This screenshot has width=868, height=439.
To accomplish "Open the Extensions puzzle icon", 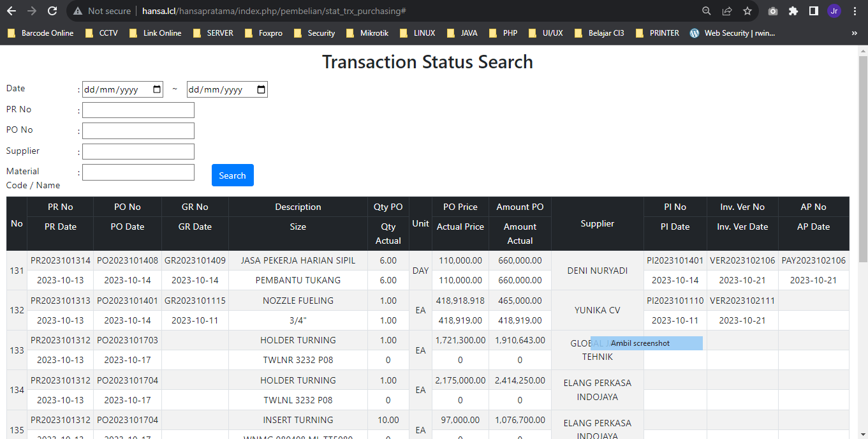I will point(793,11).
